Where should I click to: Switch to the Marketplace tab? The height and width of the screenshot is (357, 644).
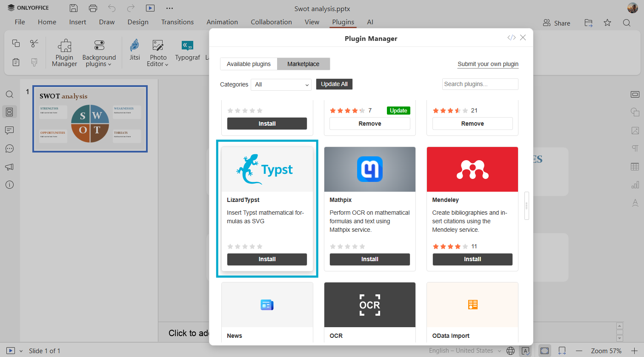(303, 63)
